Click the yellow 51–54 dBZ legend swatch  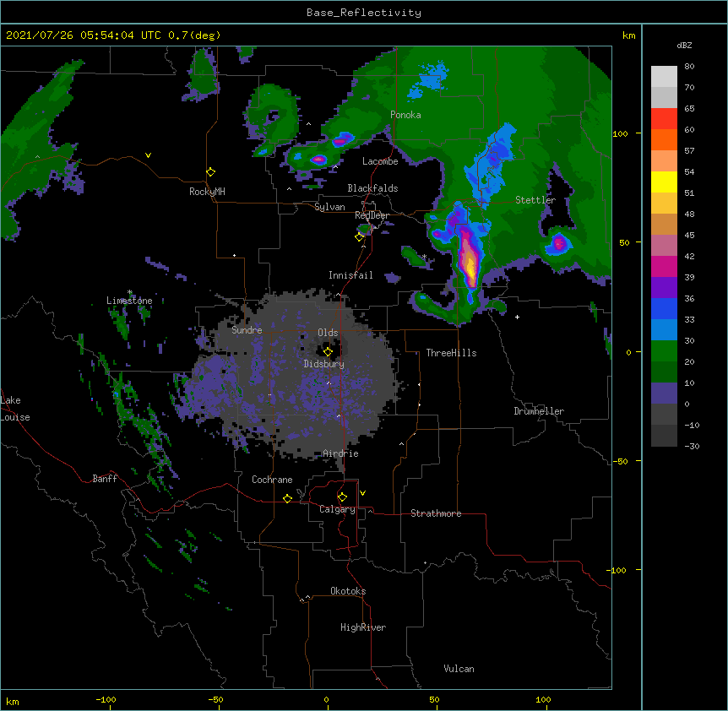tap(664, 182)
